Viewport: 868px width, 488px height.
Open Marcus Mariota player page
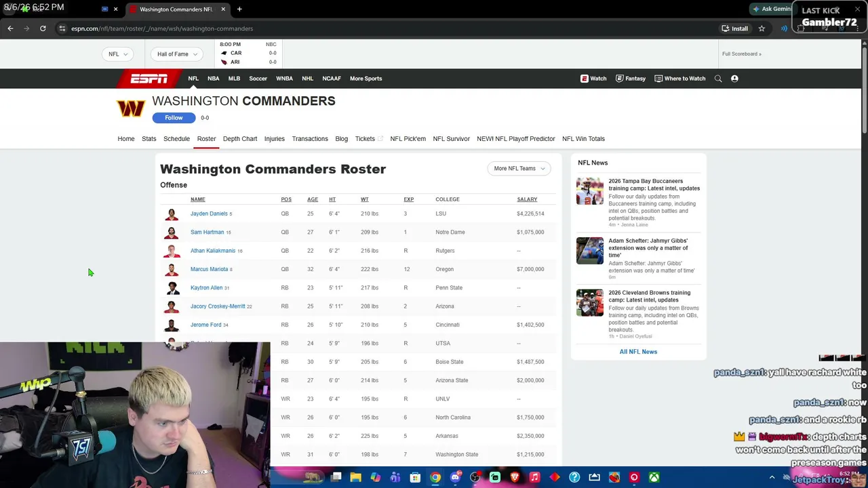coord(209,269)
